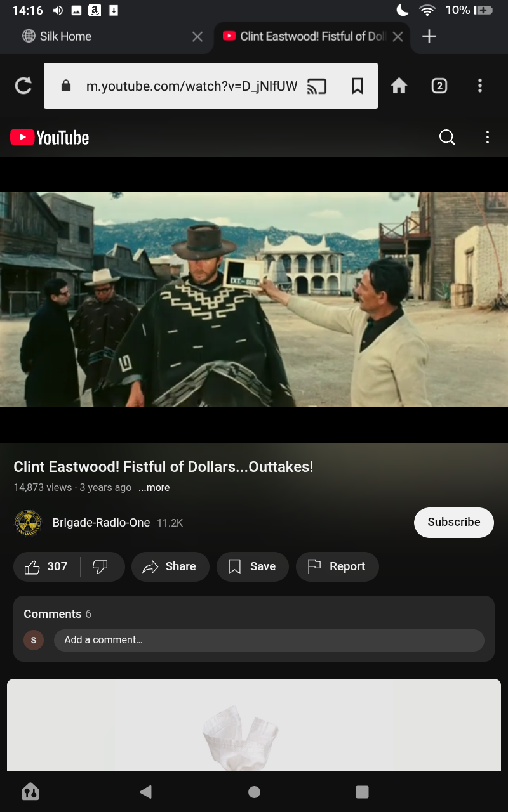Report the video
Image resolution: width=508 pixels, height=812 pixels.
point(337,566)
